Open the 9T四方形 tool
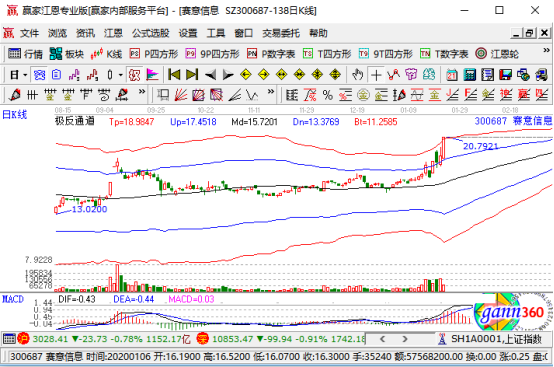554x367 pixels. pyautogui.click(x=385, y=54)
